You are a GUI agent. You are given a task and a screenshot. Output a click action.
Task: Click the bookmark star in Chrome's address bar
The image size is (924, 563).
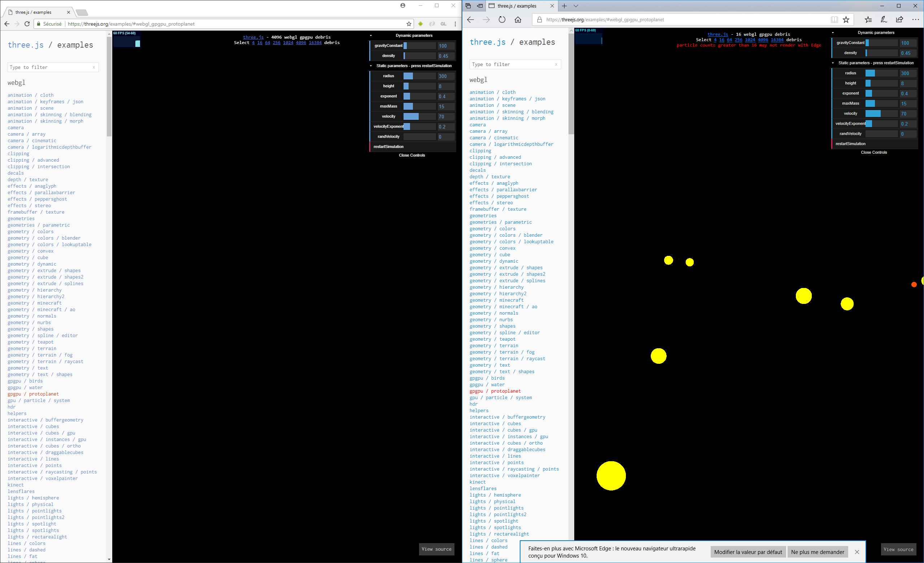pyautogui.click(x=408, y=23)
